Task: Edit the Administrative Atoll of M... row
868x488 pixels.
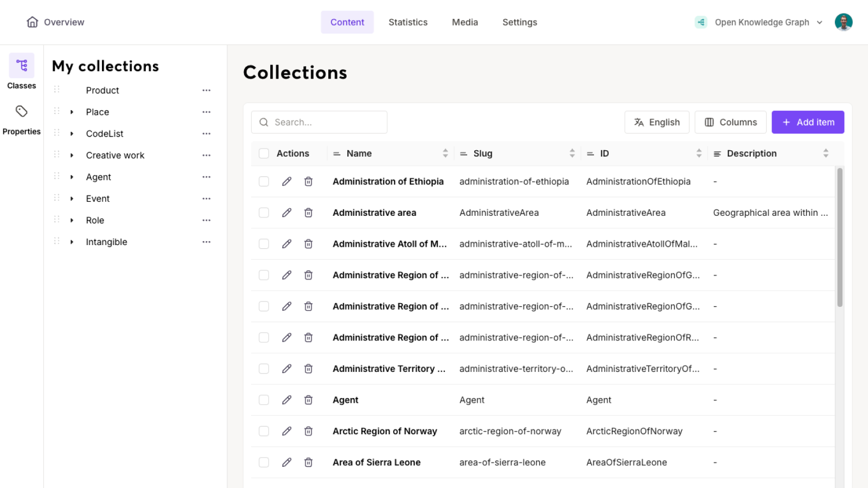Action: pos(286,244)
